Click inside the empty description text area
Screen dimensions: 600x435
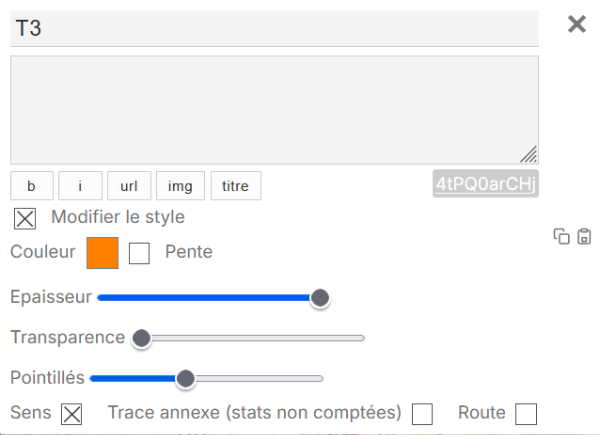click(274, 109)
